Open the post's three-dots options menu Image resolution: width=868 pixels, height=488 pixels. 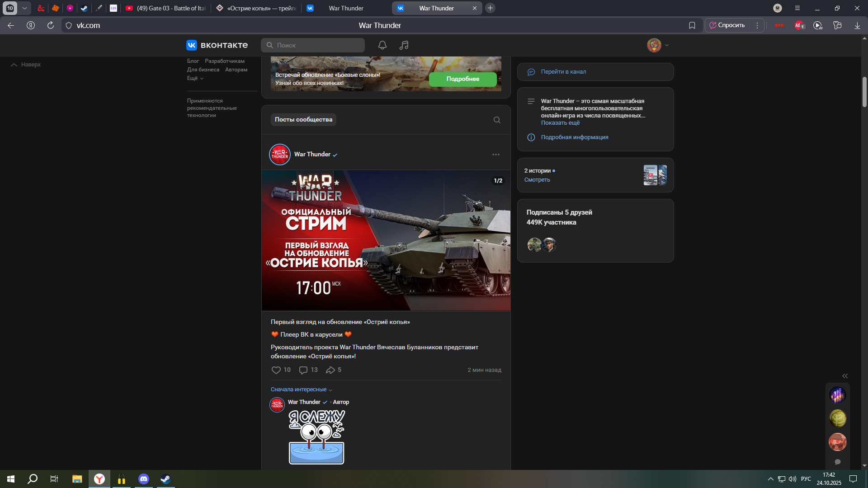(x=496, y=155)
